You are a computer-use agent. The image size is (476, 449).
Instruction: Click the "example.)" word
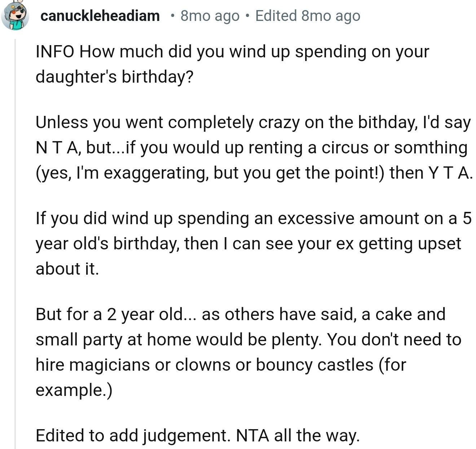coord(74,390)
